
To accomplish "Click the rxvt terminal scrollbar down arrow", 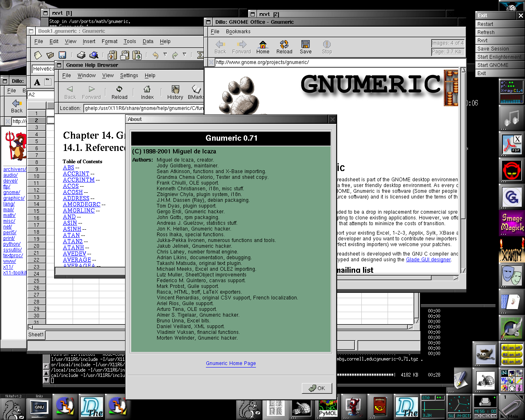I will point(46,380).
